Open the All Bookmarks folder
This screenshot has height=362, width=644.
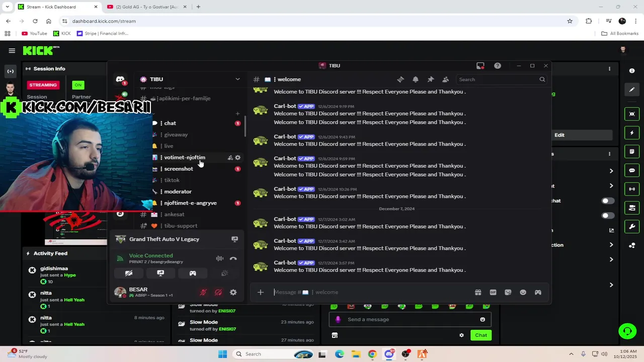point(620,34)
